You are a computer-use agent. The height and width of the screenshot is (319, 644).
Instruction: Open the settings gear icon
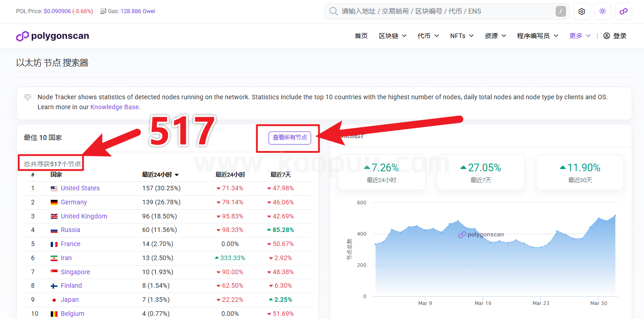(582, 11)
